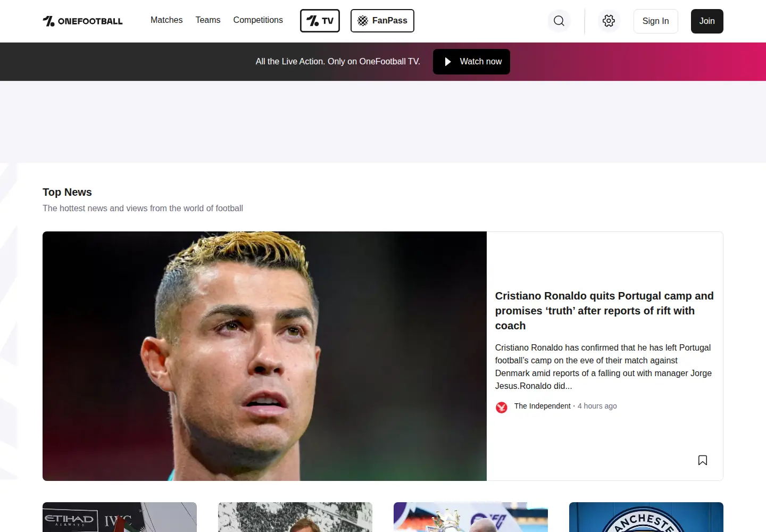
Task: Open the FanPass page
Action: coord(382,21)
